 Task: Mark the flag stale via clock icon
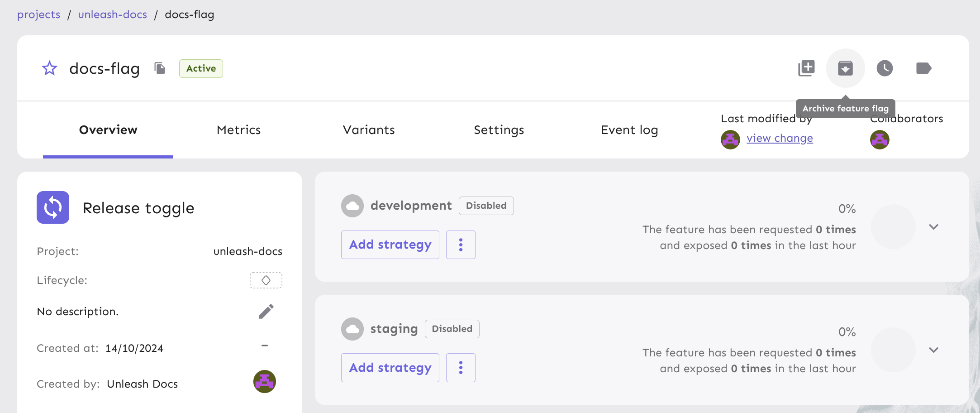(x=884, y=68)
